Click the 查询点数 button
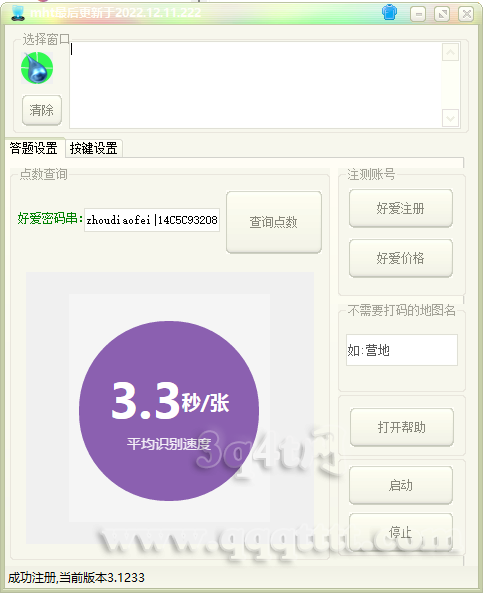Viewport: 483px width, 593px height. click(x=274, y=222)
